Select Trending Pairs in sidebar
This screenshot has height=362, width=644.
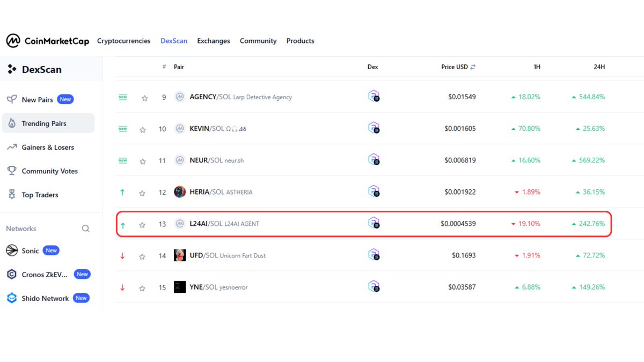pos(48,123)
